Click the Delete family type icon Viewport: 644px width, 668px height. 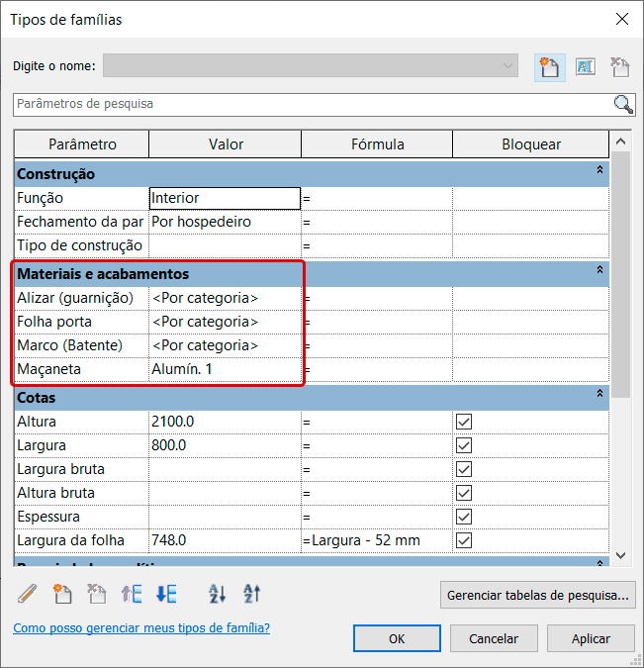(620, 67)
